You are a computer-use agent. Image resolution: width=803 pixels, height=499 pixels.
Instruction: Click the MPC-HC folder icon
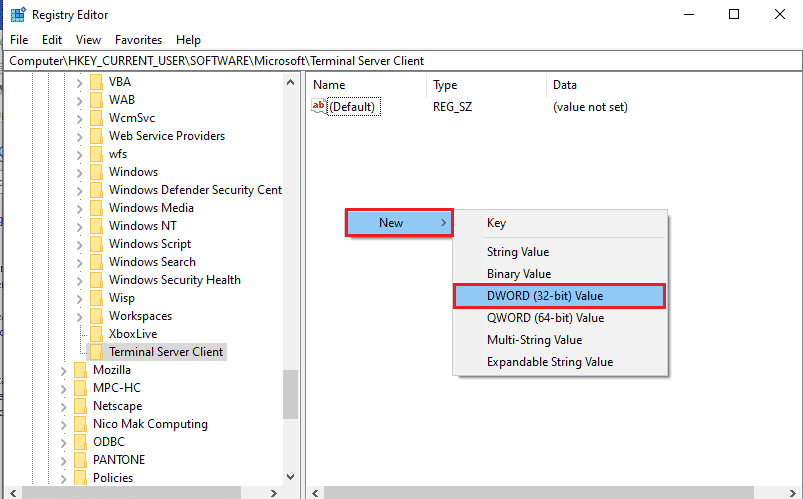pyautogui.click(x=80, y=388)
